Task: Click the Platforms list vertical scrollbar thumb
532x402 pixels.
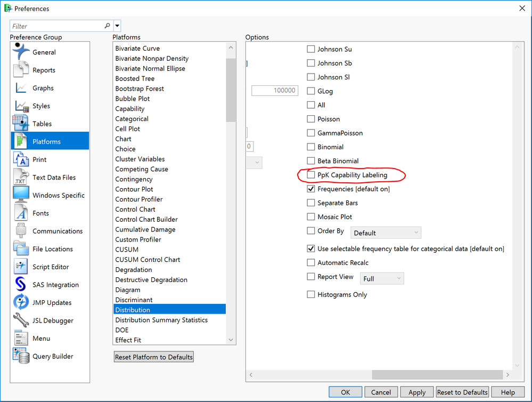Action: tap(231, 90)
